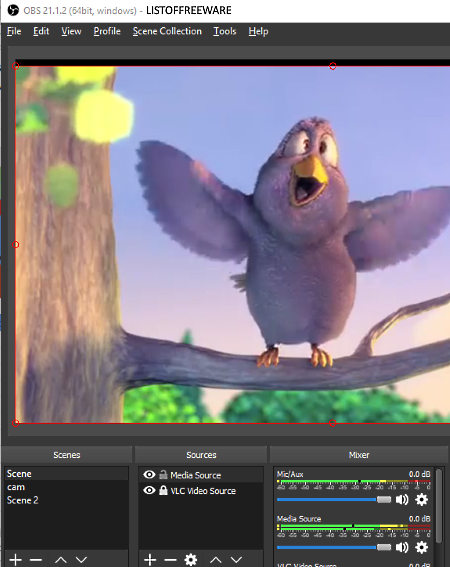Click top-left resize handle of preview
This screenshot has width=450, height=567.
pos(16,66)
